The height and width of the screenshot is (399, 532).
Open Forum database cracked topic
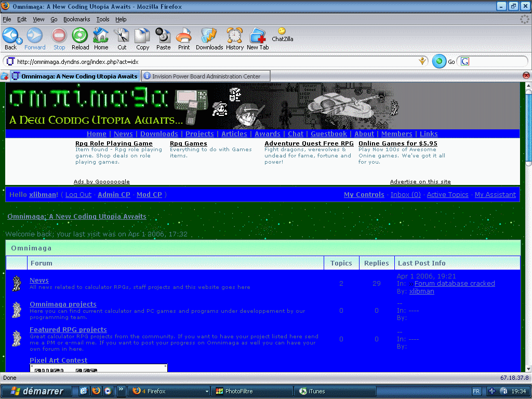pyautogui.click(x=455, y=283)
